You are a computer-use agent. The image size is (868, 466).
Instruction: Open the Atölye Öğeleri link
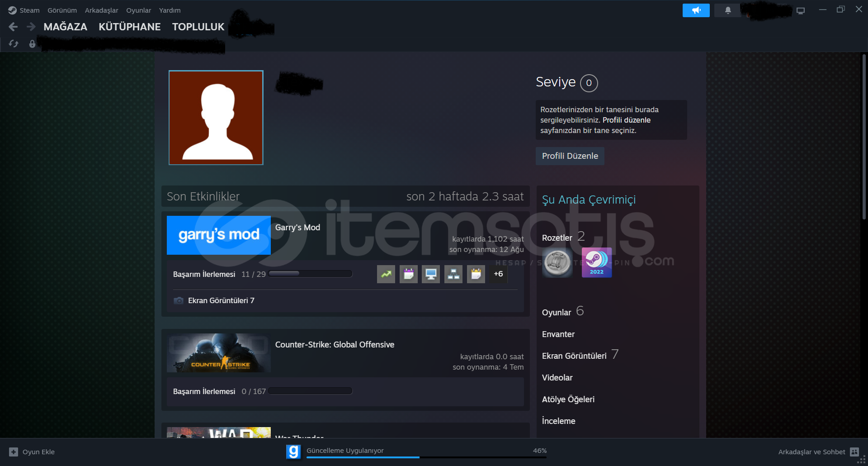568,399
